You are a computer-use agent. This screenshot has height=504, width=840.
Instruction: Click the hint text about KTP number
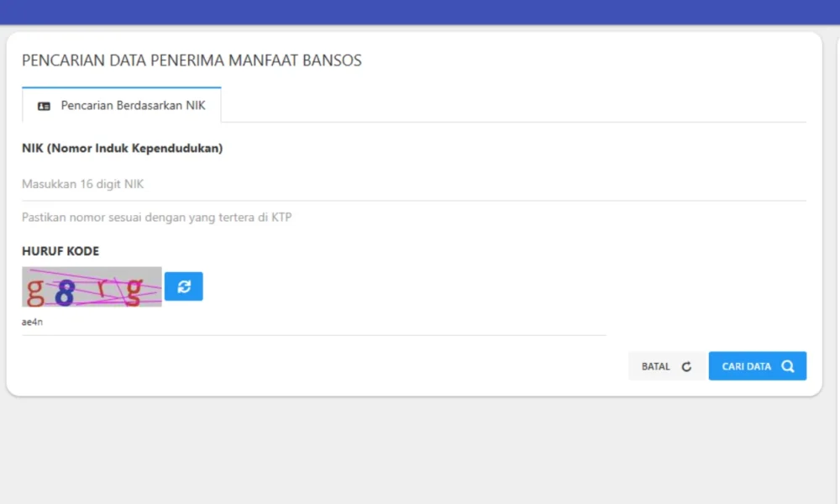[x=156, y=218]
